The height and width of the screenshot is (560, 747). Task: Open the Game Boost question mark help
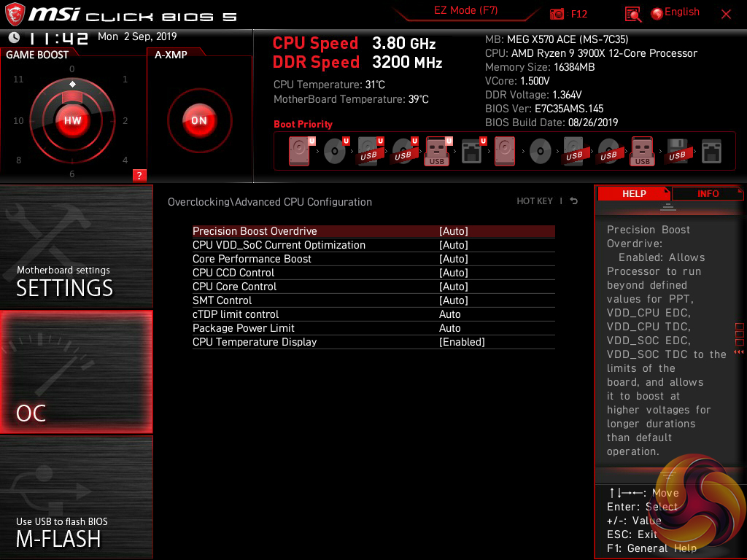point(139,175)
